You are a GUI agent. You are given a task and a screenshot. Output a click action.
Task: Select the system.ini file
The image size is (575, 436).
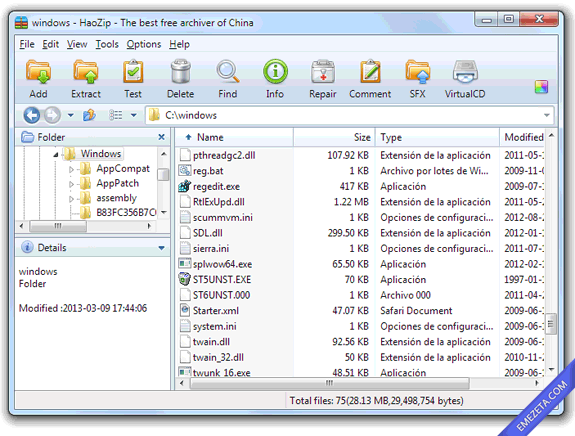coord(215,326)
